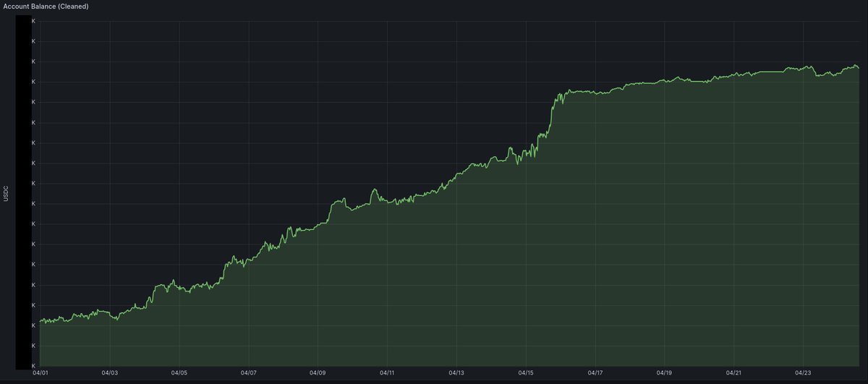Pick the 04/11 x-axis tick label
Viewport: 868px width, 384px height.
387,373
